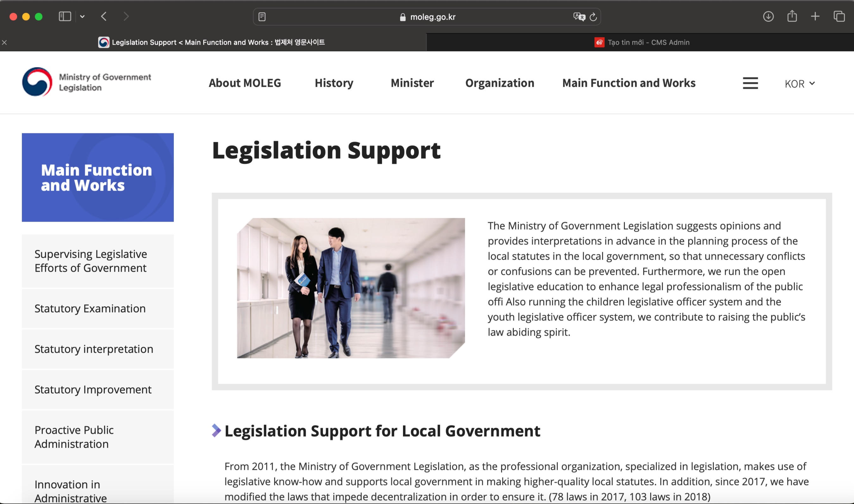Show the tab overview icon
Image resolution: width=854 pixels, height=504 pixels.
[x=839, y=16]
